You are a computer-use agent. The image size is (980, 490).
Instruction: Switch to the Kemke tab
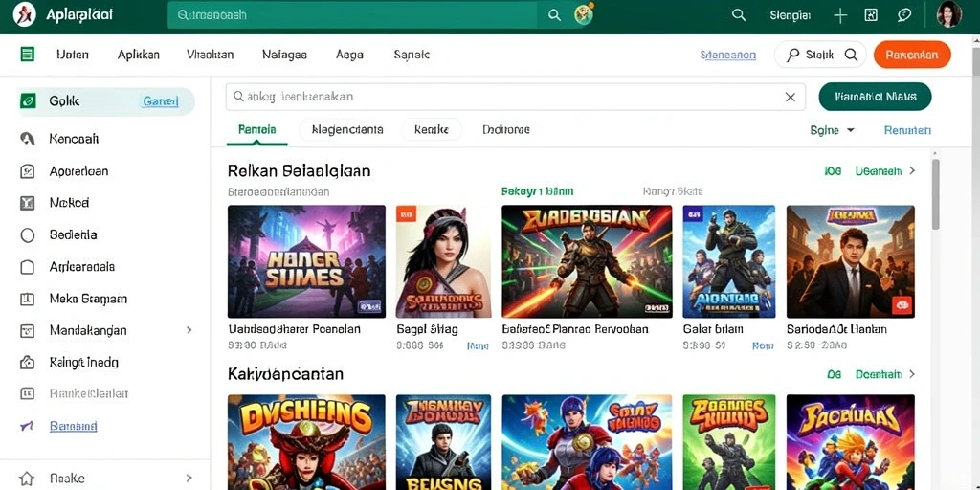pyautogui.click(x=432, y=129)
